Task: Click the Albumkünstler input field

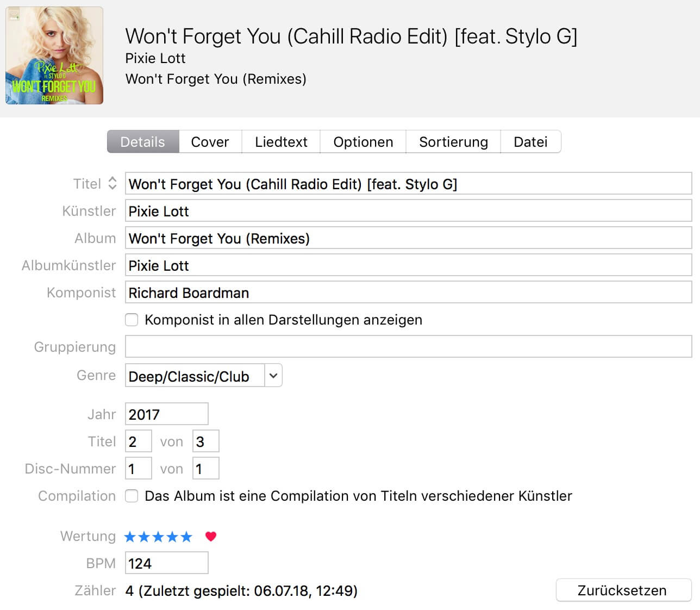Action: 408,265
